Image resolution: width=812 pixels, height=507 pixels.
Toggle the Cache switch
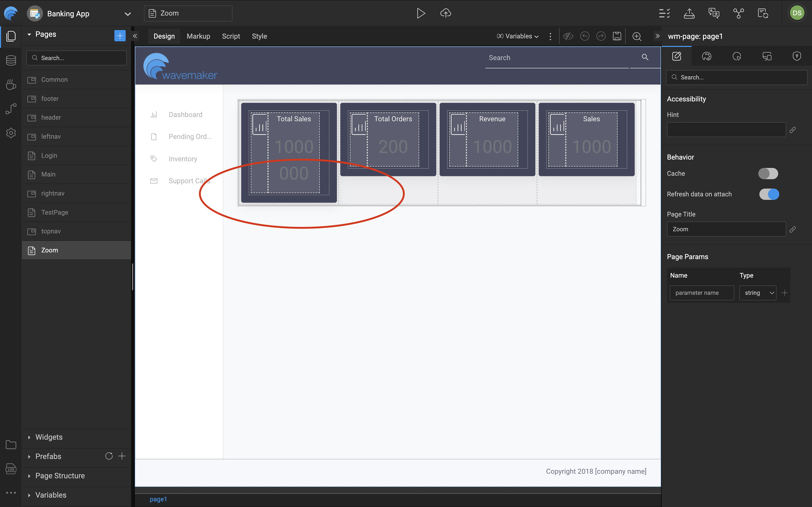click(x=768, y=174)
